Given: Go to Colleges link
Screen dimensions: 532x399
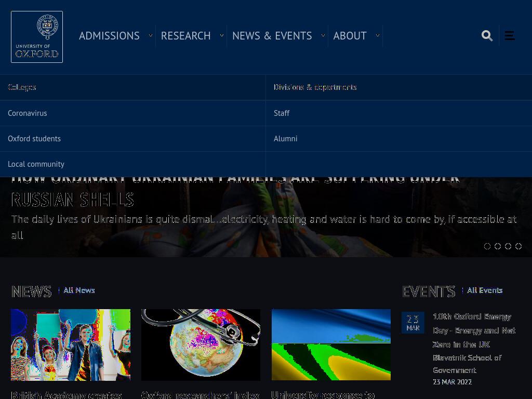Looking at the screenshot, I should coord(22,87).
